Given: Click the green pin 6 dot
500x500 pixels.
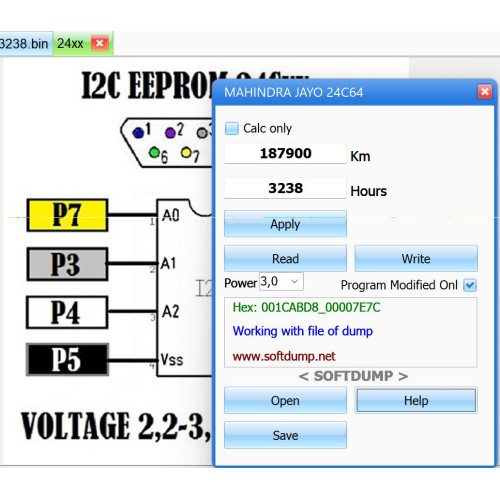Looking at the screenshot, I should click(154, 153).
